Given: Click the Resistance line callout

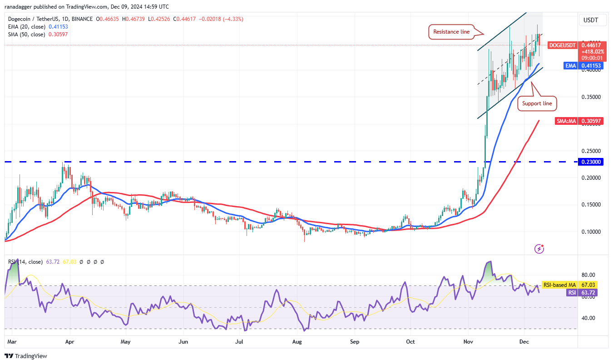Looking at the screenshot, I should click(451, 32).
